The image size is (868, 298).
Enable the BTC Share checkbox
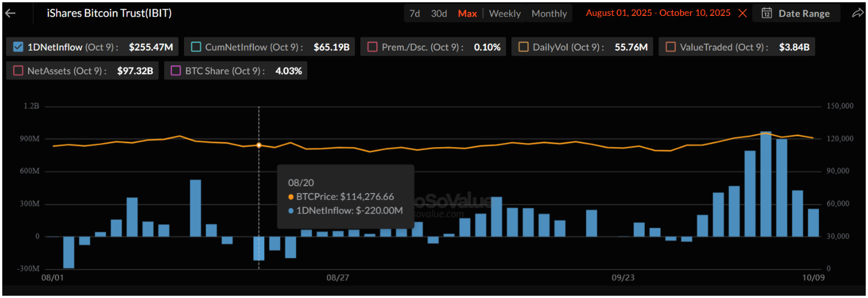(176, 71)
